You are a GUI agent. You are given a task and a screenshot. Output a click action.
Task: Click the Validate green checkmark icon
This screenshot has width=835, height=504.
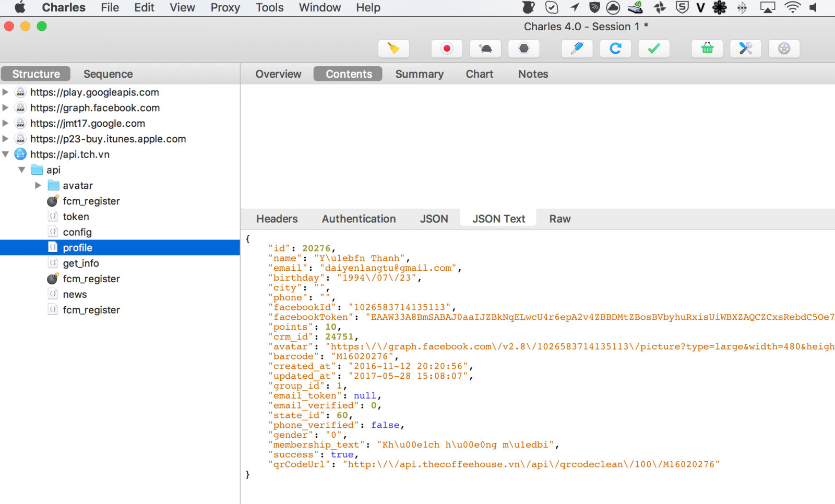click(654, 49)
